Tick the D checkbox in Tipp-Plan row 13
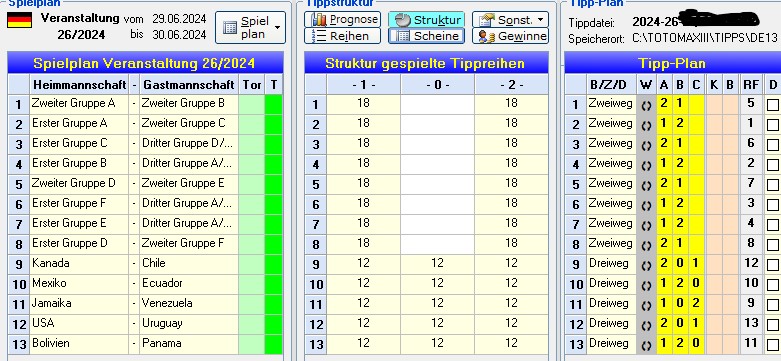Image resolution: width=781 pixels, height=361 pixels. (773, 345)
